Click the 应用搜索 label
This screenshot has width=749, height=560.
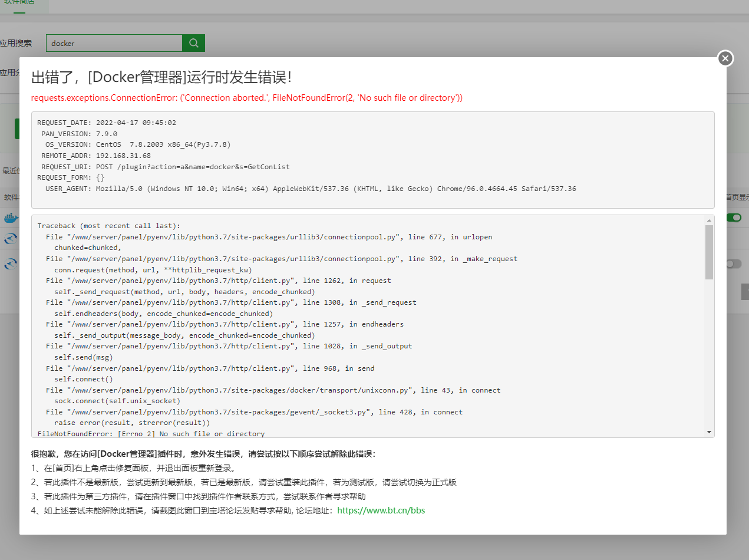click(x=16, y=43)
